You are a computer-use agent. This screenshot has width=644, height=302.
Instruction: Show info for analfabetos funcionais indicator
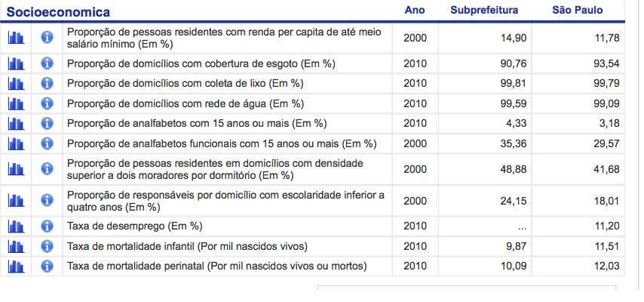48,143
